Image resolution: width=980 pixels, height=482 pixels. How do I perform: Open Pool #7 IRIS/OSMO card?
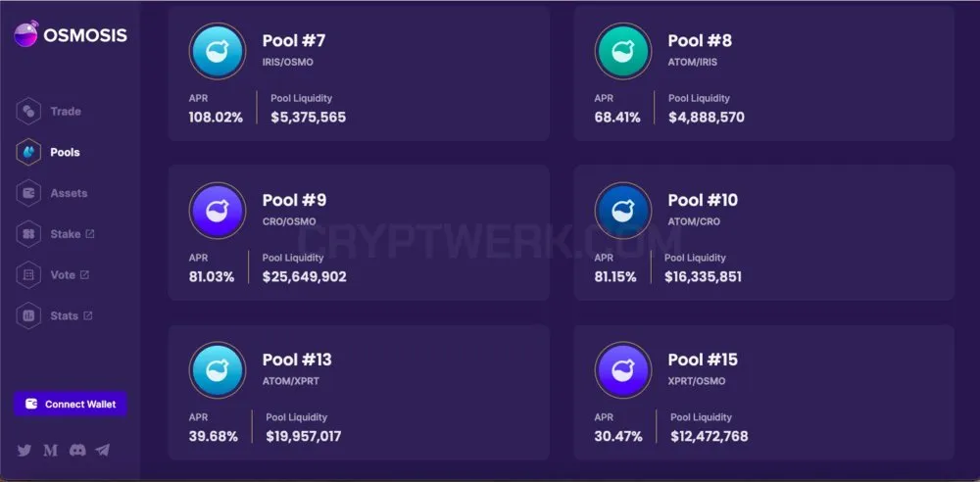(x=359, y=72)
